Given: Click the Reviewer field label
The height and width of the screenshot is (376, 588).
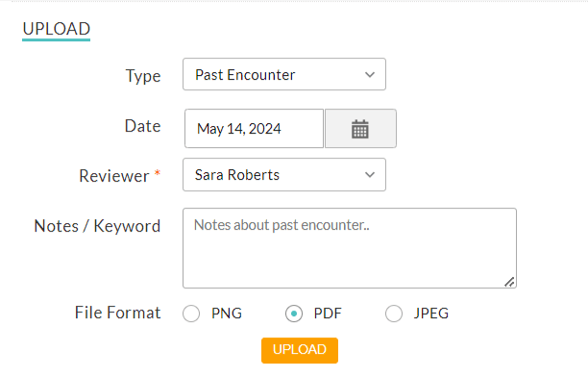Looking at the screenshot, I should [114, 176].
